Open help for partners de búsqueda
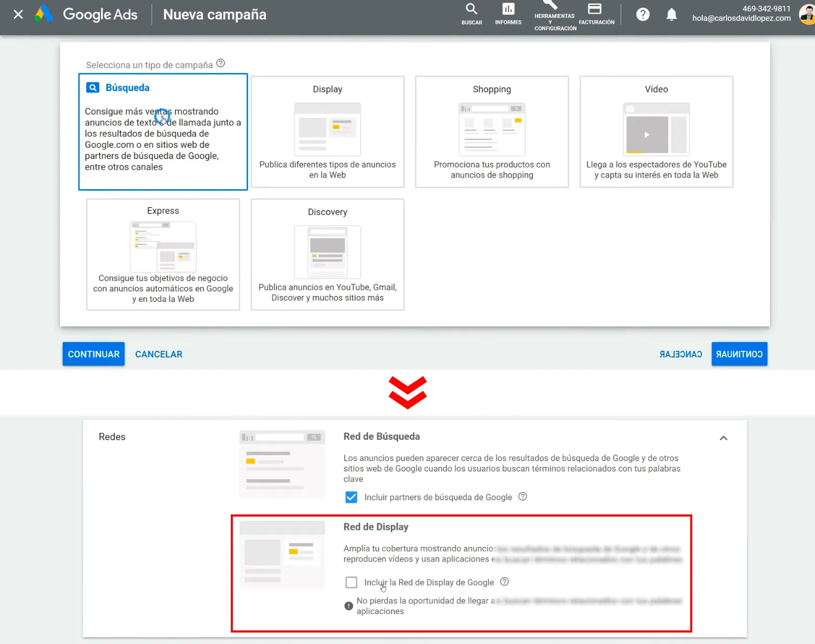Image resolution: width=815 pixels, height=644 pixels. point(523,497)
